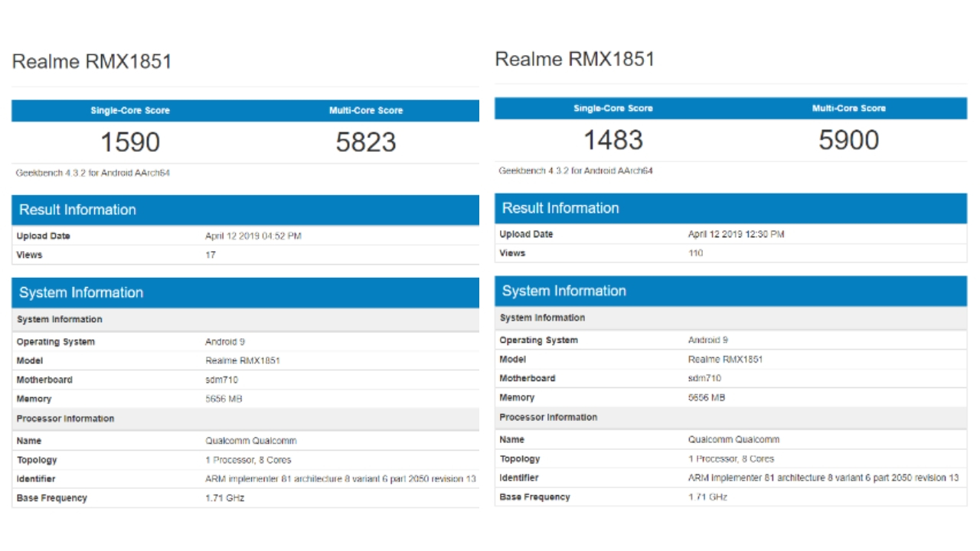This screenshot has height=551, width=980.
Task: Select the views count 110
Action: pyautogui.click(x=695, y=253)
